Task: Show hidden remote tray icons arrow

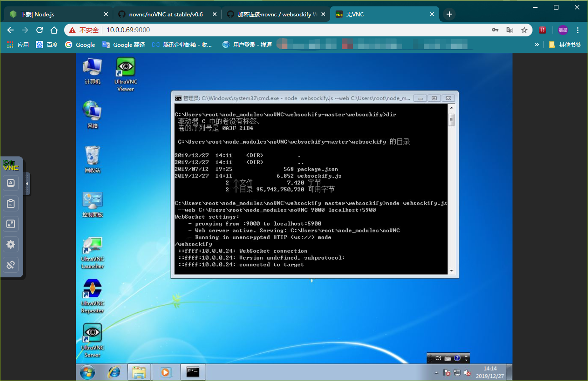Action: tap(437, 373)
